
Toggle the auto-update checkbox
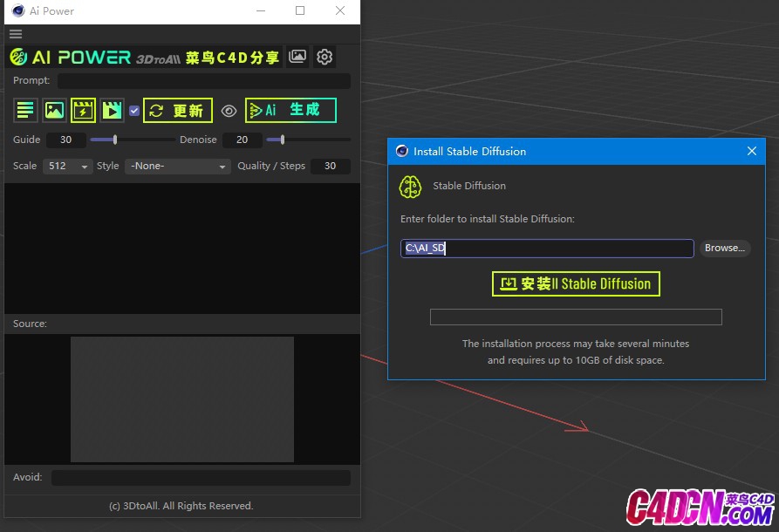[134, 110]
